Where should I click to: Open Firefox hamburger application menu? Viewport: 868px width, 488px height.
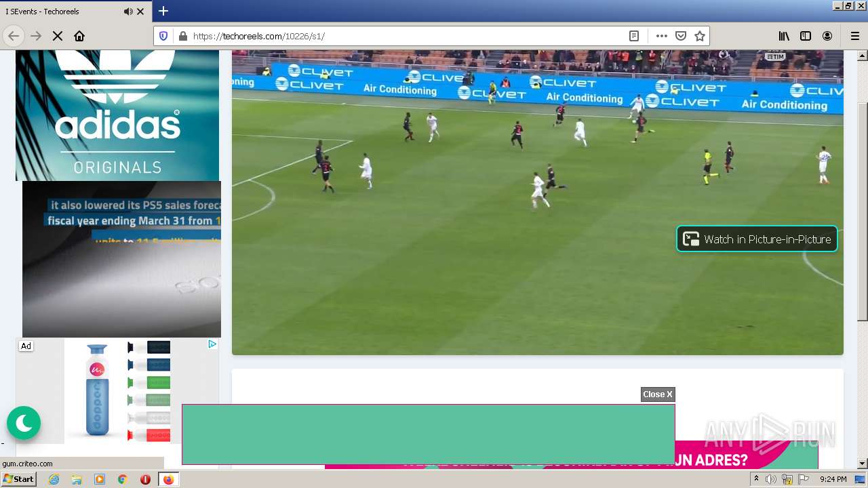pyautogui.click(x=854, y=36)
